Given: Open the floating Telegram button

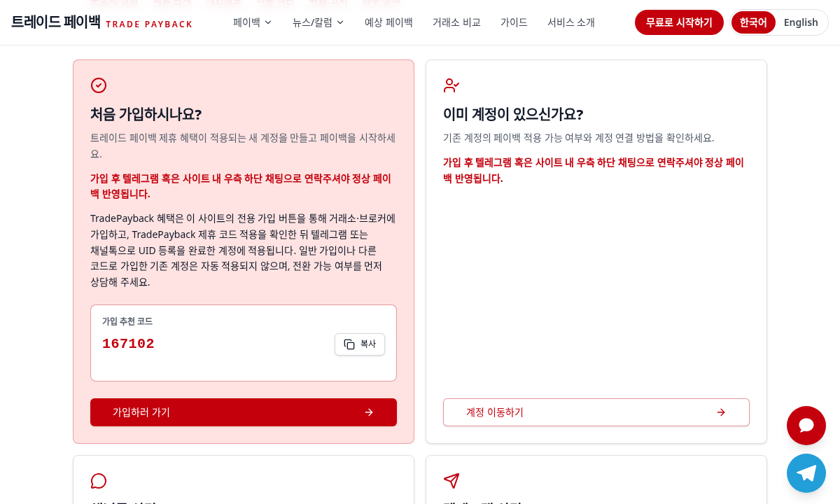Looking at the screenshot, I should pos(806,473).
